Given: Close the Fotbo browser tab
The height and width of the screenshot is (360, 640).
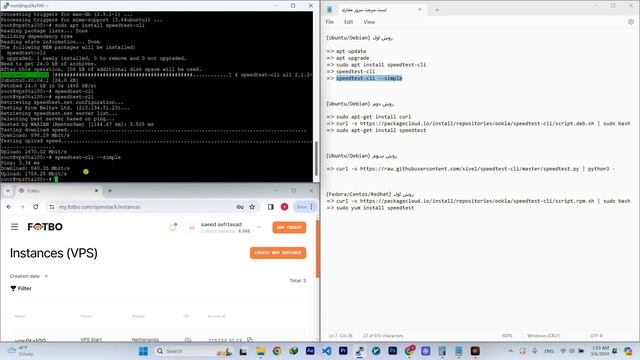Looking at the screenshot, I should [x=97, y=191].
